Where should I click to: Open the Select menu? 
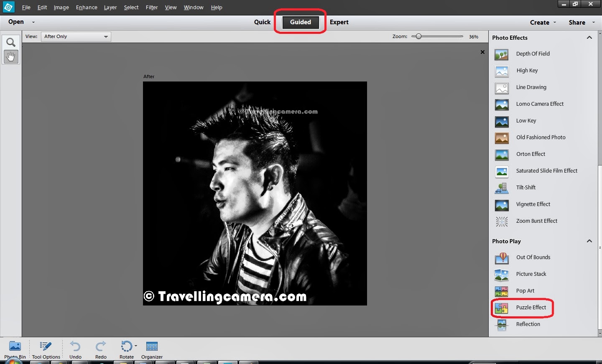(x=131, y=8)
